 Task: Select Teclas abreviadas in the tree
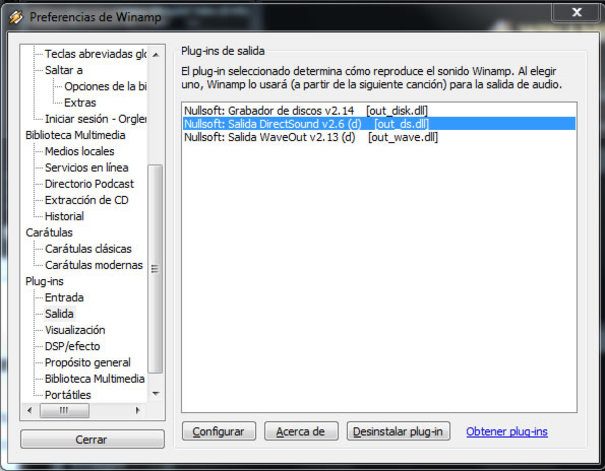(95, 54)
